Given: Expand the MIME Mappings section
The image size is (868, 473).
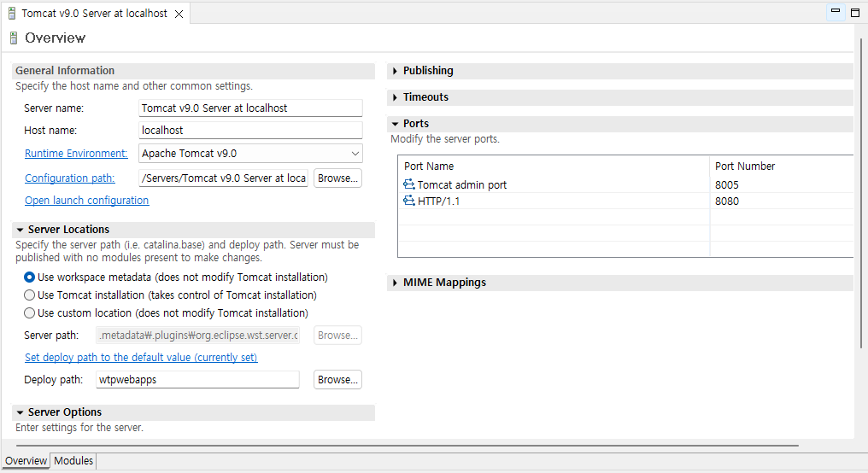Looking at the screenshot, I should pos(395,283).
